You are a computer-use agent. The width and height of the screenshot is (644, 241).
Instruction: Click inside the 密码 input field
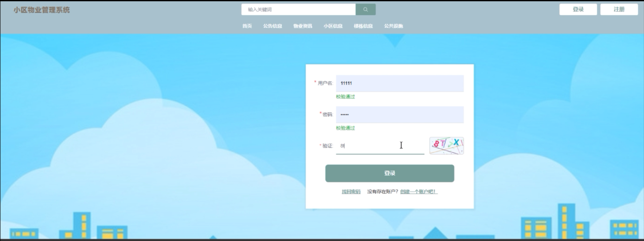click(399, 115)
